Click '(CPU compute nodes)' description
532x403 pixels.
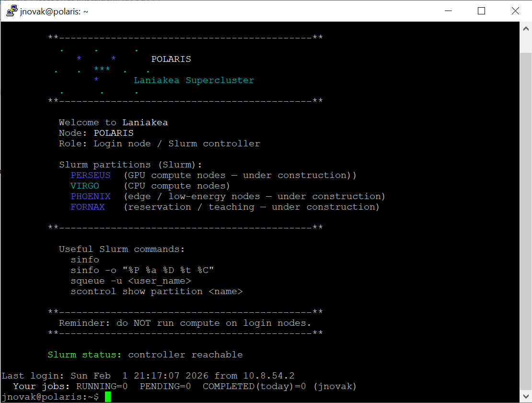(x=177, y=186)
